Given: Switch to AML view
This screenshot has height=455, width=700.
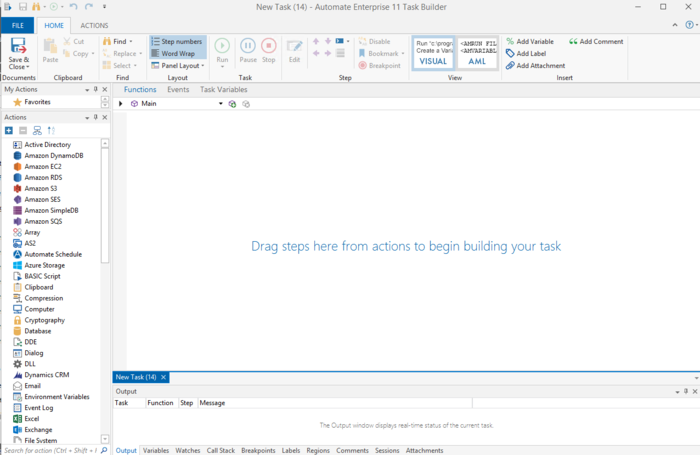Looking at the screenshot, I should (x=477, y=53).
